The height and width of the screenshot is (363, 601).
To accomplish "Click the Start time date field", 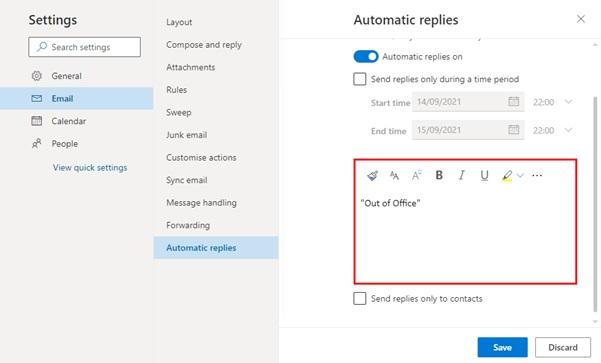I will click(468, 102).
